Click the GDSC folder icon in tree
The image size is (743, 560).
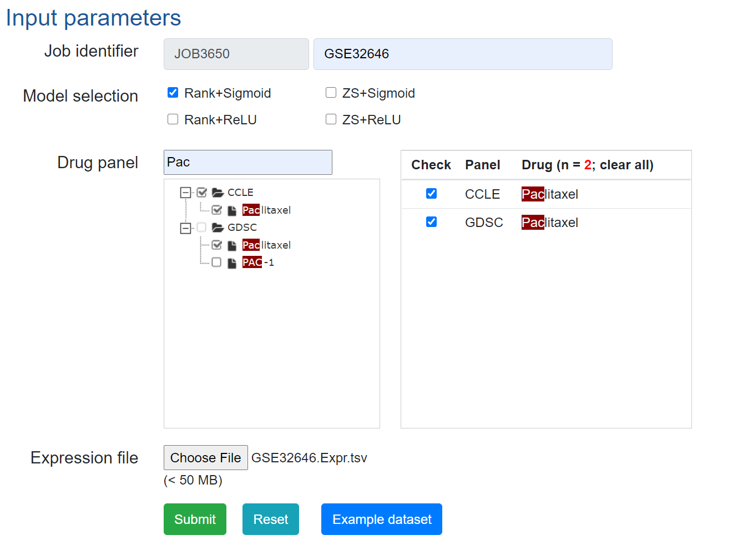tap(218, 228)
